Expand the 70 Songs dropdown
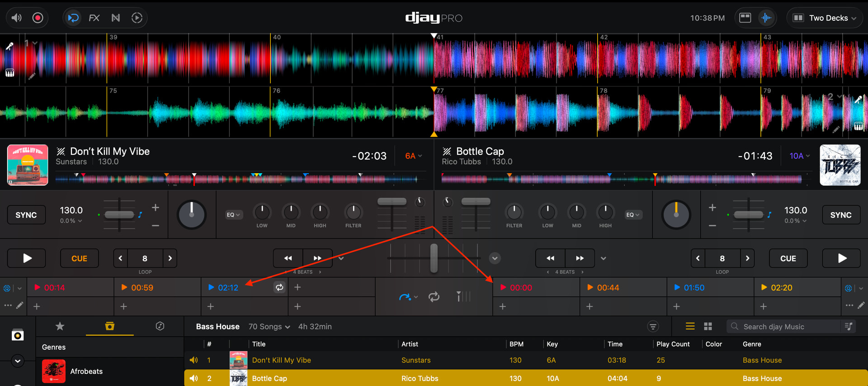This screenshot has height=386, width=868. [269, 327]
